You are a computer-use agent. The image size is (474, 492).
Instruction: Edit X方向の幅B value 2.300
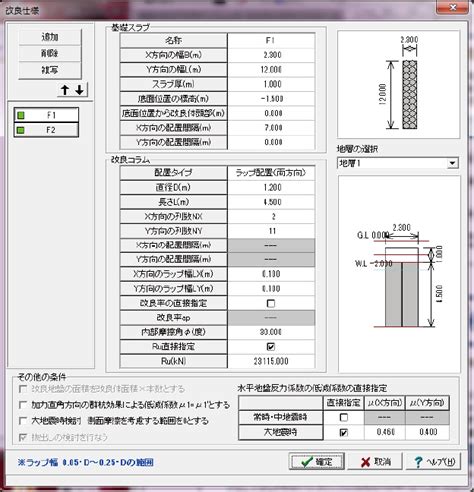[x=271, y=55]
